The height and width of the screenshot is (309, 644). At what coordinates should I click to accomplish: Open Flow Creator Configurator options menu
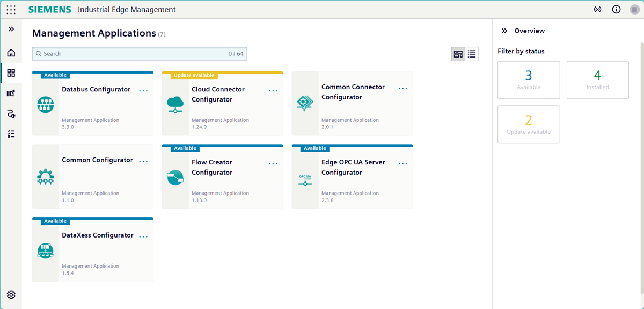pos(273,163)
